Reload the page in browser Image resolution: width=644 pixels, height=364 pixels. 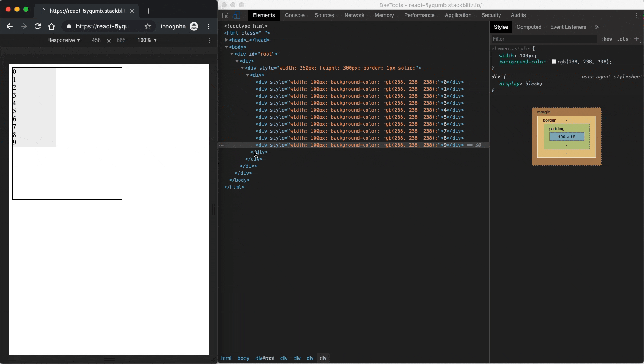coord(38,26)
